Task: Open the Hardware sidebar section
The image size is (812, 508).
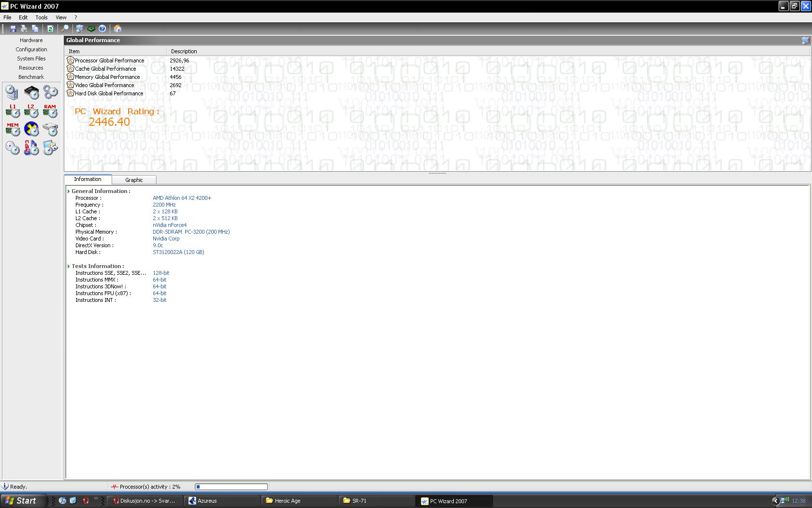Action: tap(31, 40)
